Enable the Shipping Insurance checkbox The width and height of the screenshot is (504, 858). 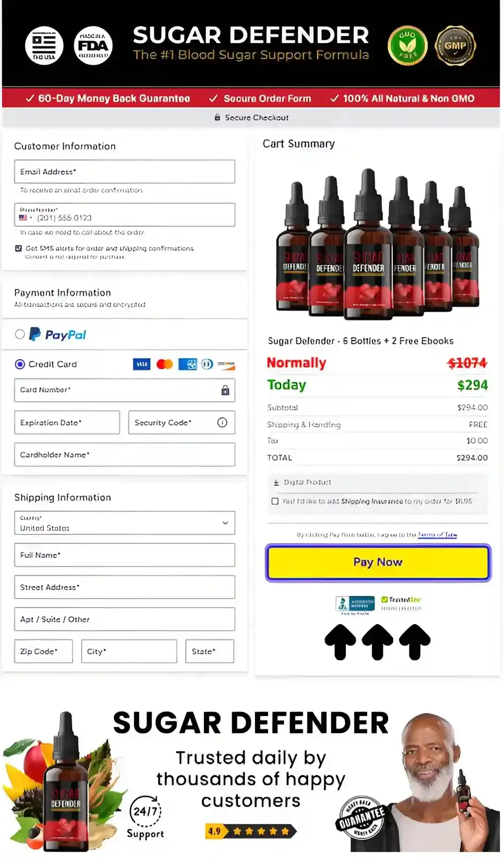click(275, 501)
